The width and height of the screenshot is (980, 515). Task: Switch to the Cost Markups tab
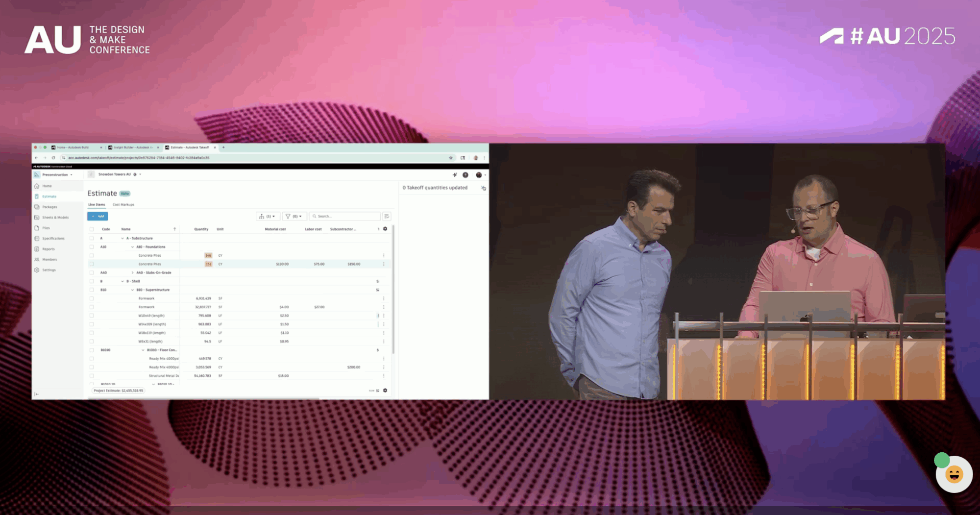point(123,205)
